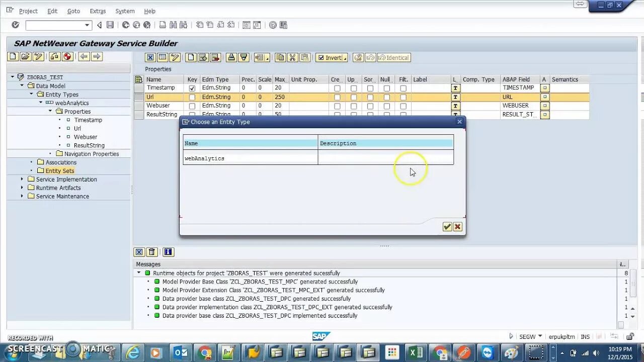This screenshot has width=644, height=362.
Task: Collapse the Runtime objects generated message node
Action: tap(139, 273)
